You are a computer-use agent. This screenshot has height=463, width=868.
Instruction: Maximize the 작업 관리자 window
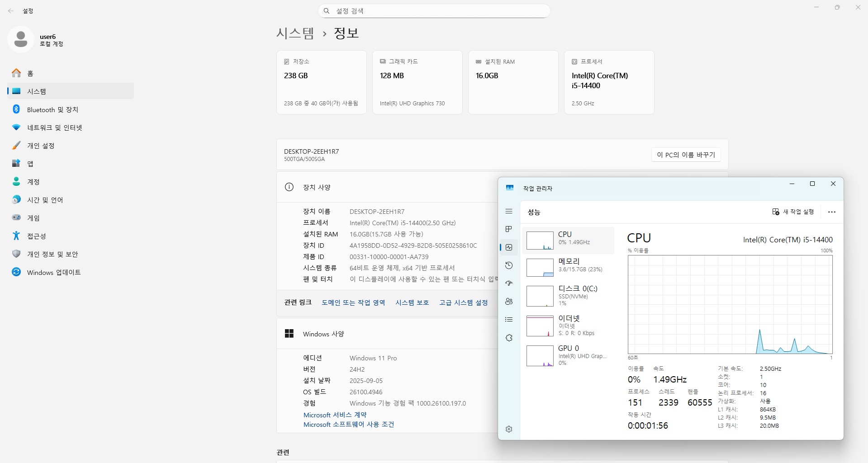[812, 184]
